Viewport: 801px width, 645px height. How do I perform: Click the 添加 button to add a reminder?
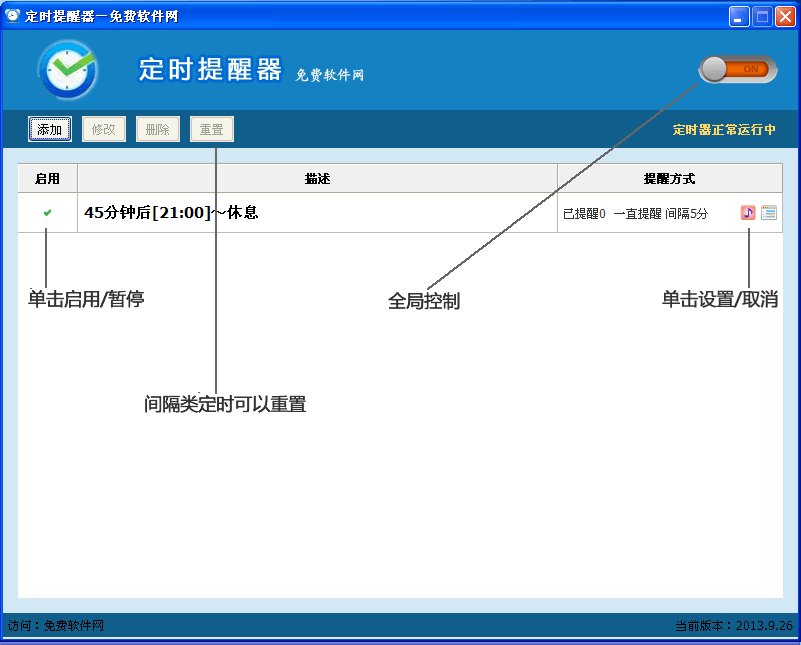tap(49, 129)
